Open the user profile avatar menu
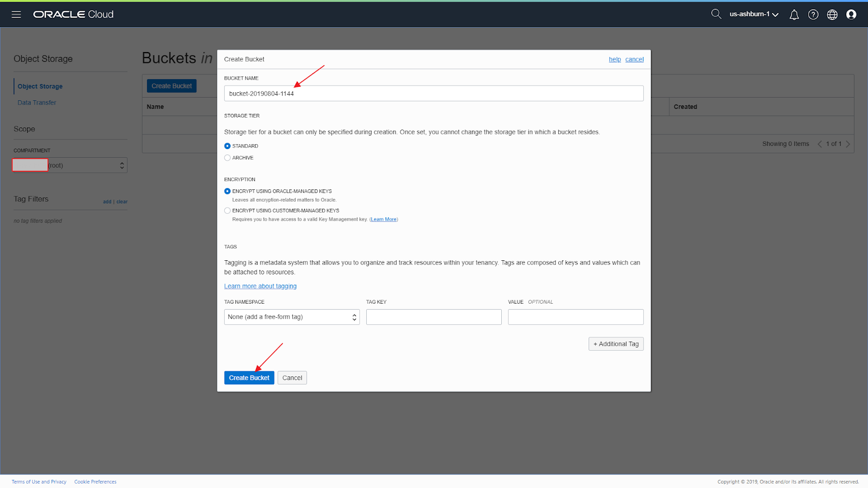Viewport: 868px width, 488px height. pos(851,15)
